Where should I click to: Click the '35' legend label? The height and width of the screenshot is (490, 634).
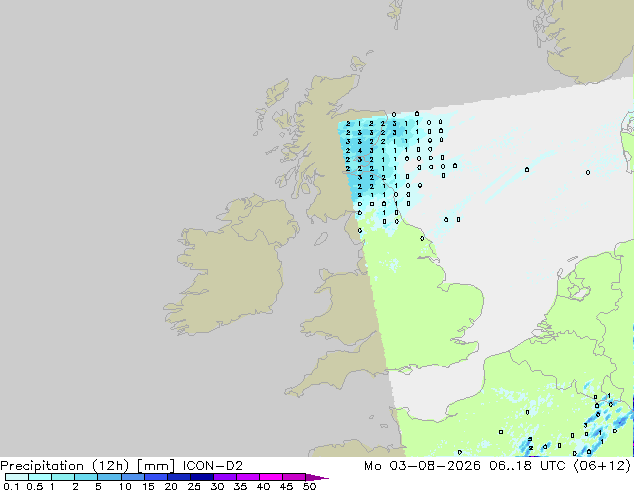(241, 486)
